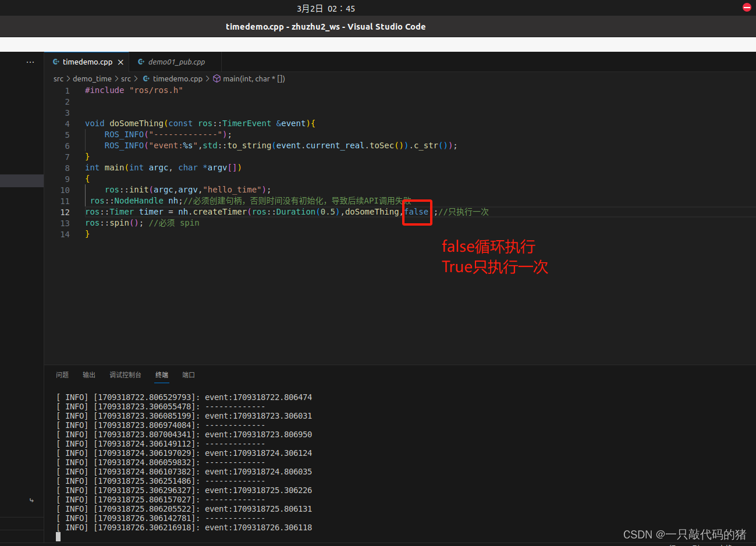
Task: Click line number 8 in the gutter
Action: [x=68, y=168]
